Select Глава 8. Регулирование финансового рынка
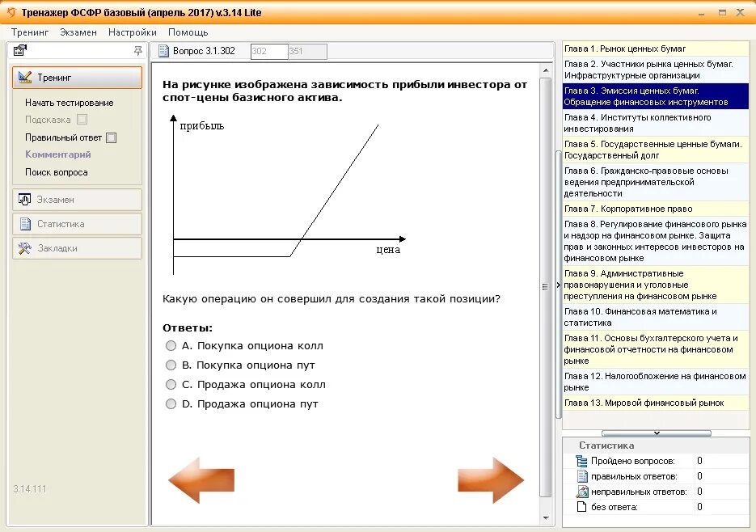Image resolution: width=756 pixels, height=532 pixels. click(x=655, y=241)
